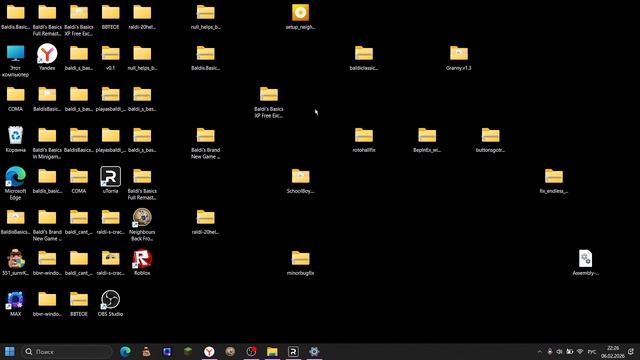640x360 pixels.
Task: Open the battery status tray icon
Action: pyautogui.click(x=570, y=352)
